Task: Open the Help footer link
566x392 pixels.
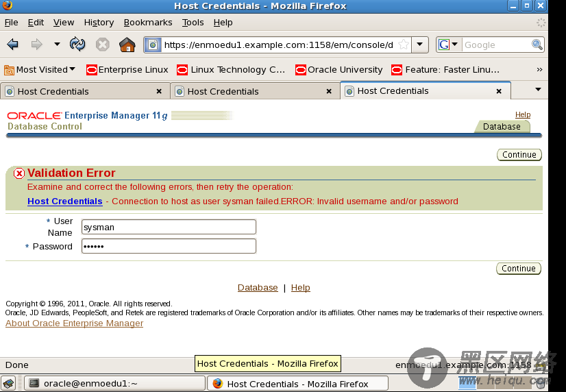Action: [x=301, y=288]
